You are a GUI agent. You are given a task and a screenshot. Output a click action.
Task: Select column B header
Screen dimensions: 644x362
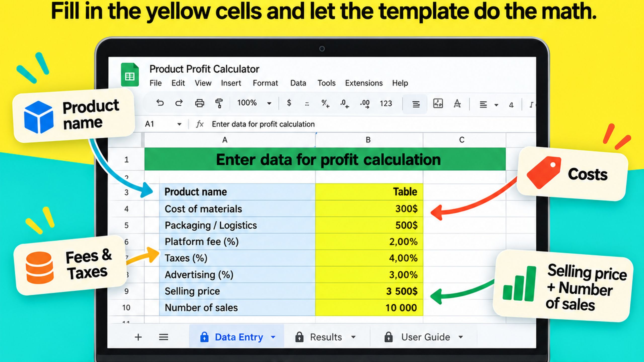point(369,140)
